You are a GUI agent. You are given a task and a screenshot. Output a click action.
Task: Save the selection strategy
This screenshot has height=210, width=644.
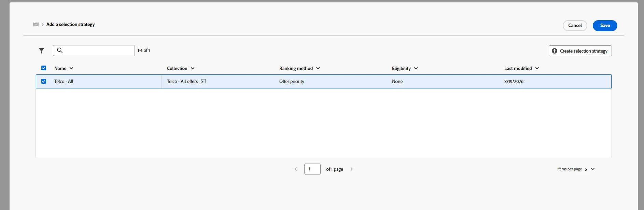click(x=605, y=26)
